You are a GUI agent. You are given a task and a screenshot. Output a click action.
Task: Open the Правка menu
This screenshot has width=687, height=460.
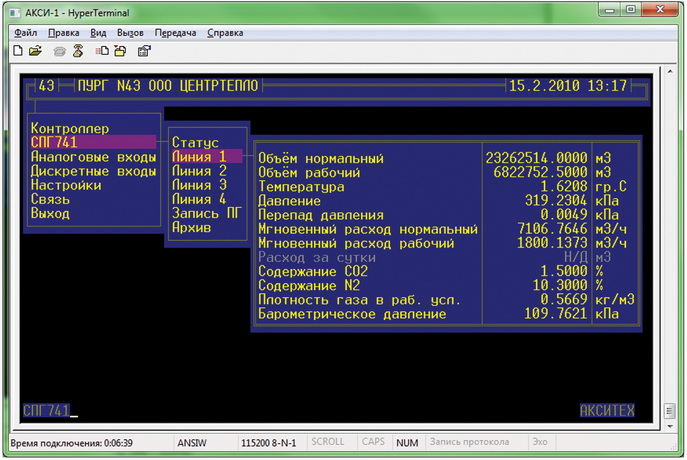point(64,33)
